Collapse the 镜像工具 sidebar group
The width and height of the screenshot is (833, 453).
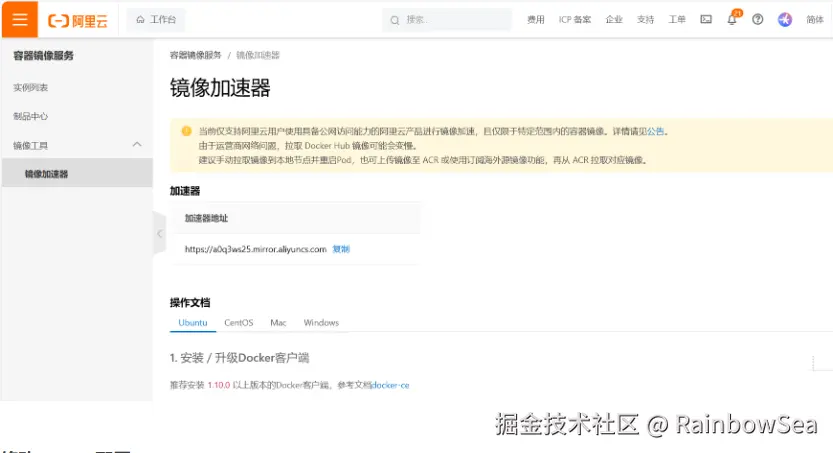pyautogui.click(x=137, y=144)
